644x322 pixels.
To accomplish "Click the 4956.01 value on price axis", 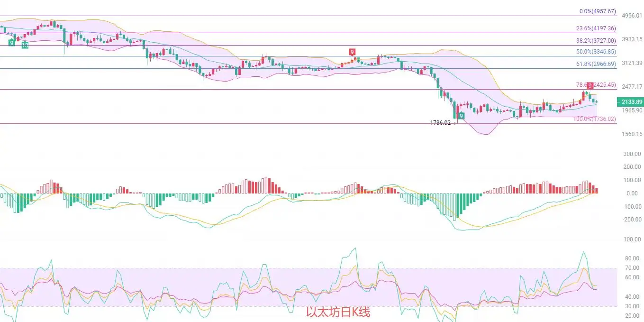I will point(632,16).
